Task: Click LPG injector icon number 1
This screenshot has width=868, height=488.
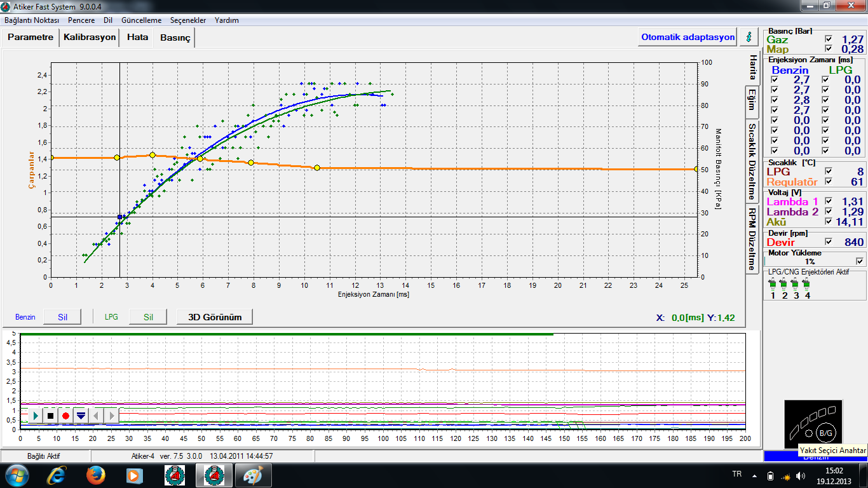Action: coord(773,284)
